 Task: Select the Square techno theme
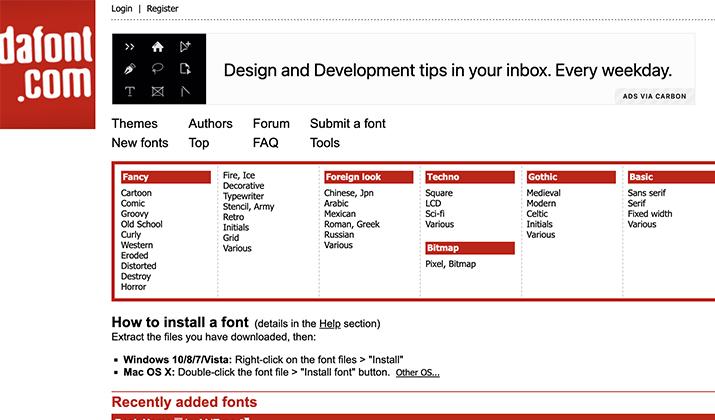click(439, 193)
